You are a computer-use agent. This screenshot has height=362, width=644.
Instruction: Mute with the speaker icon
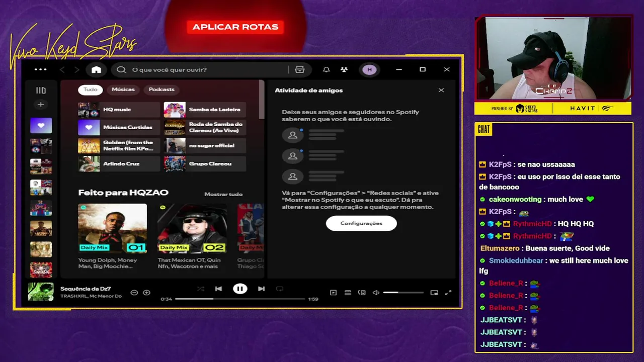(376, 293)
